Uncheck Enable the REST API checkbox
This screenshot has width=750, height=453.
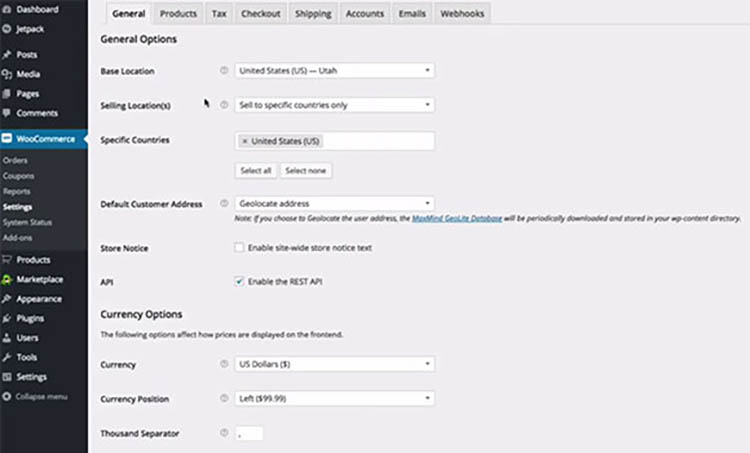tap(239, 281)
